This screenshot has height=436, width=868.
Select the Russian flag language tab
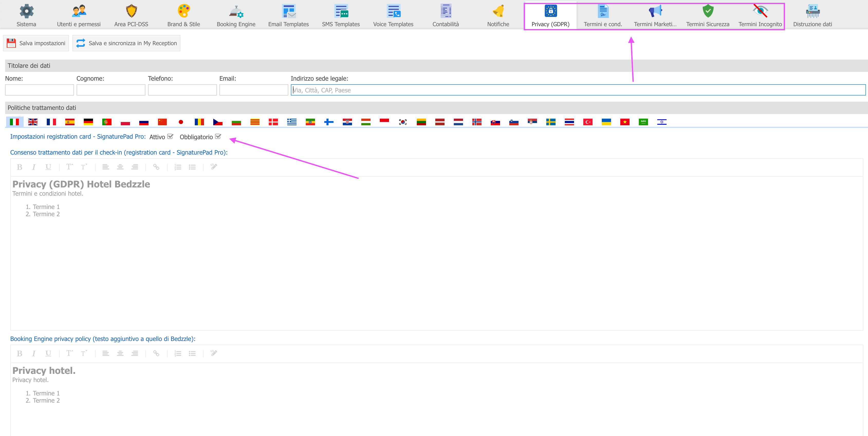[144, 122]
